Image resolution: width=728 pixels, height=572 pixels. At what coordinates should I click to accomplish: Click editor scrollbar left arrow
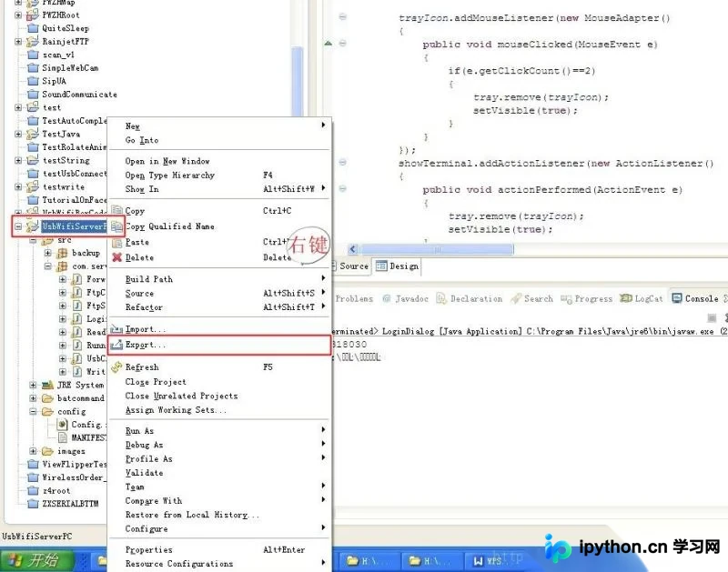353,249
